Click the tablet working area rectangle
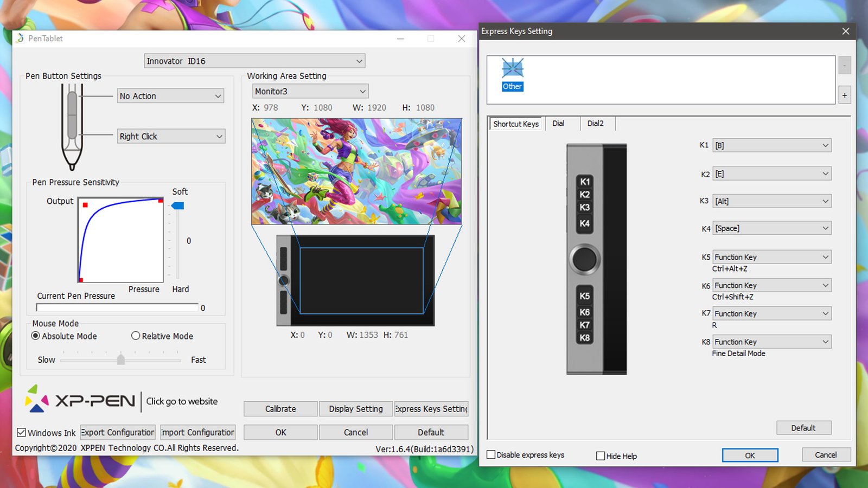Image resolution: width=868 pixels, height=488 pixels. (362, 280)
